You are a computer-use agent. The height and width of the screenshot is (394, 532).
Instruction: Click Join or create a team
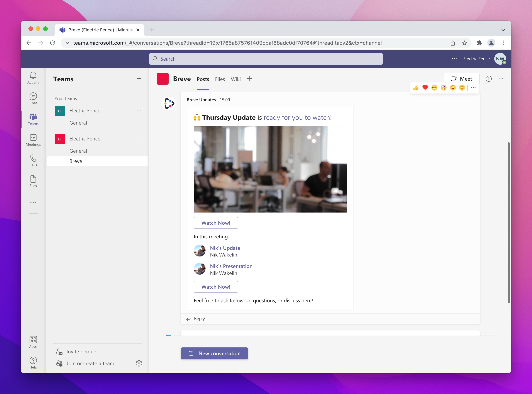pos(85,364)
